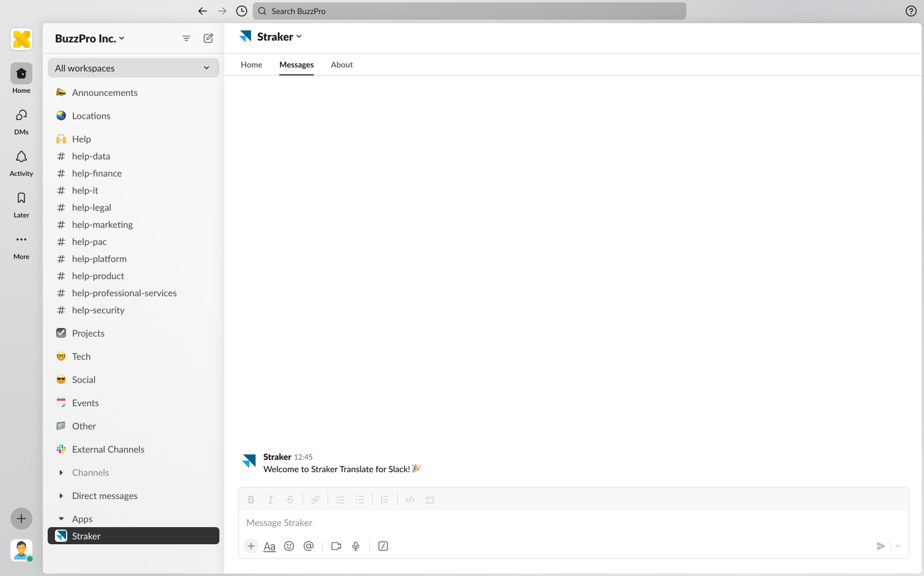Viewport: 924px width, 576px height.
Task: Open BuzzPro Inc. workspace menu
Action: click(x=90, y=38)
